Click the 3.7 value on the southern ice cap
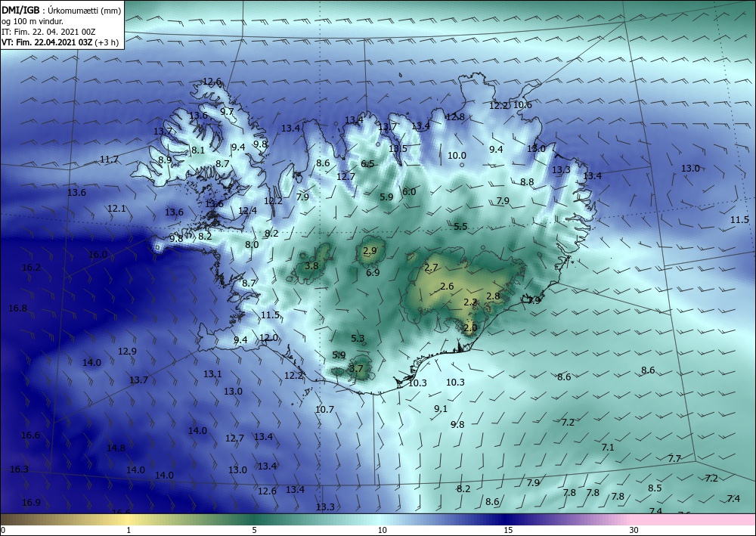This screenshot has width=756, height=536. [355, 369]
